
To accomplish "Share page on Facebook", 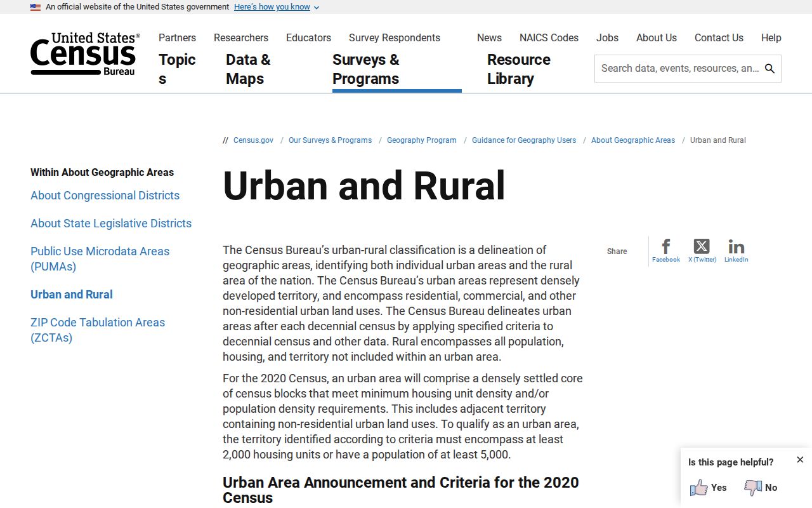I will tap(666, 250).
